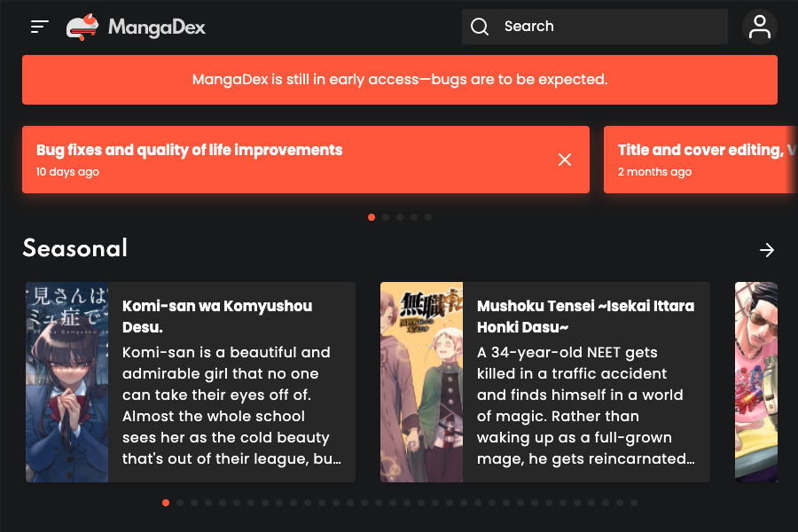Click the magnifying glass search icon
Image resolution: width=798 pixels, height=532 pixels.
(480, 27)
